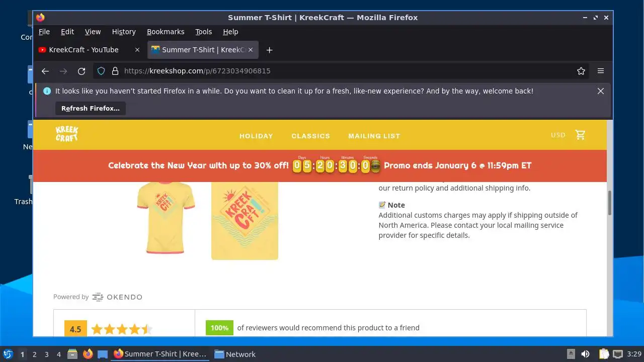The image size is (644, 362).
Task: Select the yellow t-shirt front thumbnail
Action: 166,217
